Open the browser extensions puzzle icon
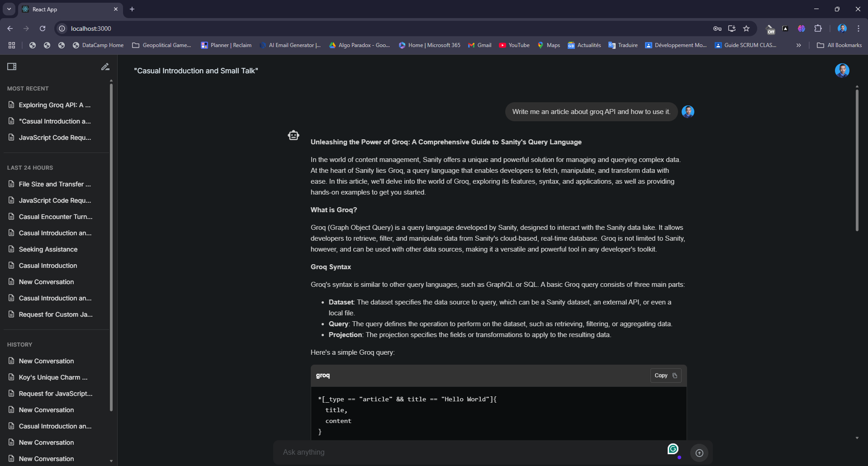Screen dimensions: 868x466 tap(818, 29)
